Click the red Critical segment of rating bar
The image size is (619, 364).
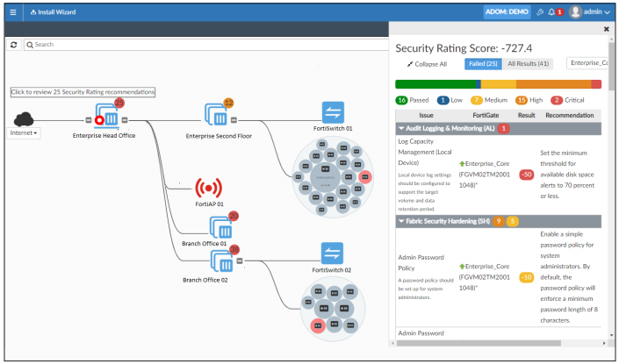coord(596,84)
